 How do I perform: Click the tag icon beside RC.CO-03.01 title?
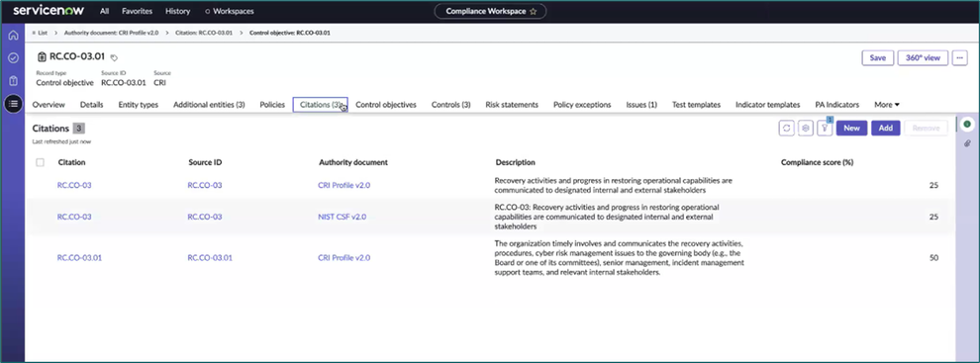tap(114, 57)
